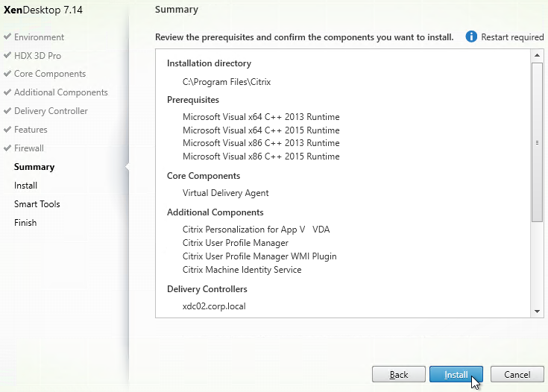Click the xdc02.corp.local entry
The height and width of the screenshot is (392, 548).
(x=214, y=306)
